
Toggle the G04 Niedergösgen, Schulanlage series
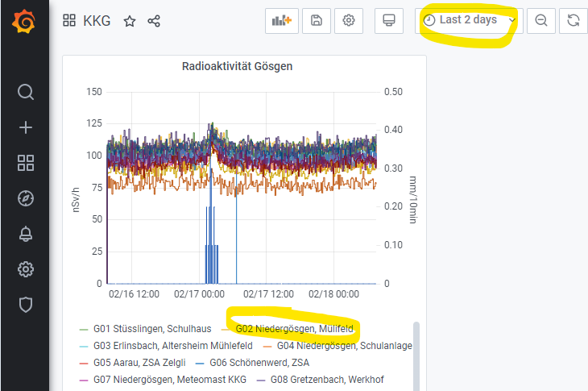click(x=344, y=346)
